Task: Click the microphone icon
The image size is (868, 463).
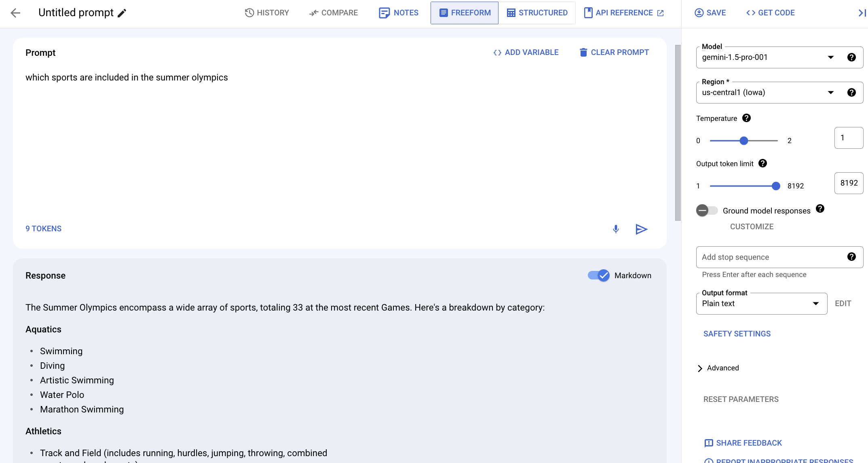Action: click(615, 229)
